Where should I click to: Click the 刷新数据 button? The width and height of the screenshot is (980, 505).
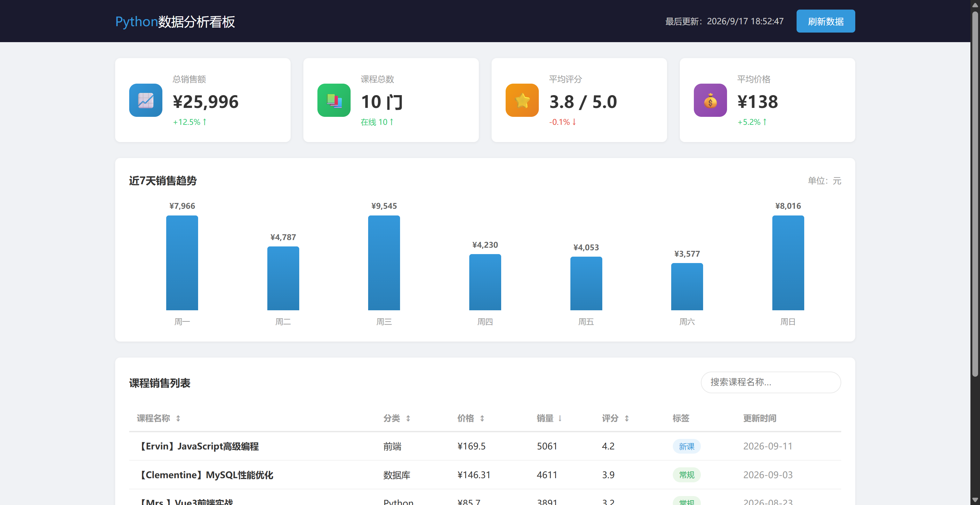(x=826, y=21)
